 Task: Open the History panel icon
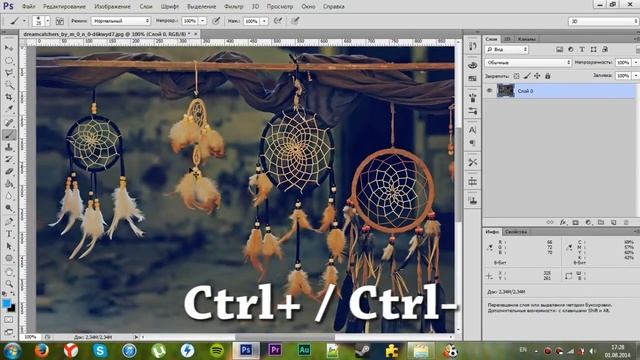point(473,46)
